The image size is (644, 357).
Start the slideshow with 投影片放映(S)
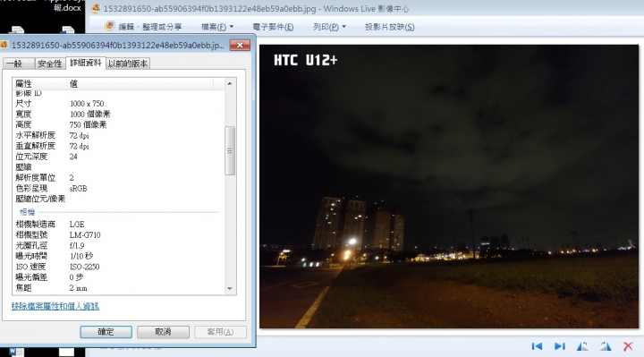point(389,27)
